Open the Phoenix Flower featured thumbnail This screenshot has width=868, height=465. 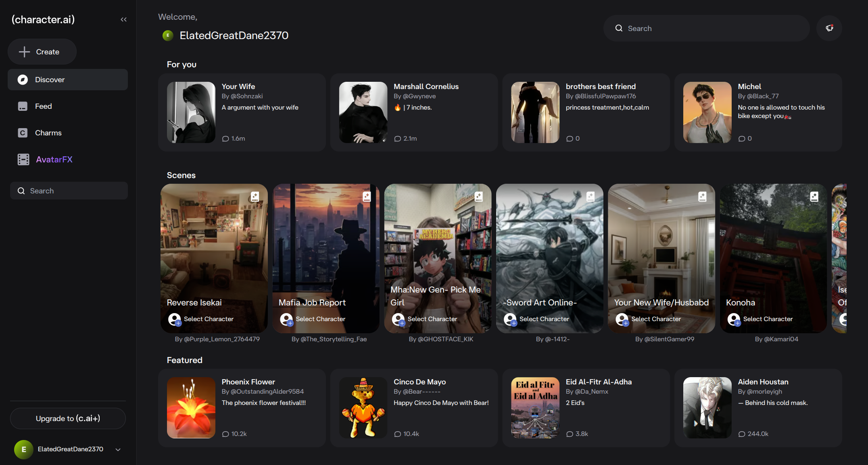tap(191, 408)
